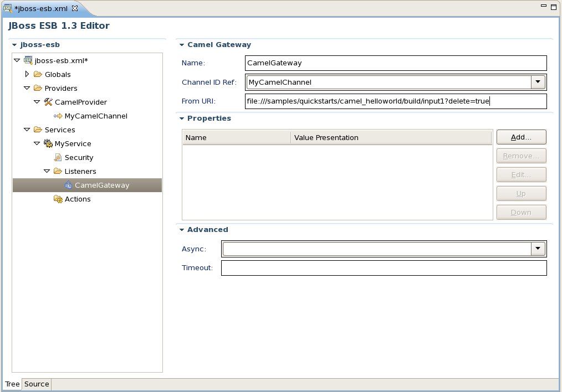Click the Remove... button
Screen dimensions: 562x392
tap(521, 156)
